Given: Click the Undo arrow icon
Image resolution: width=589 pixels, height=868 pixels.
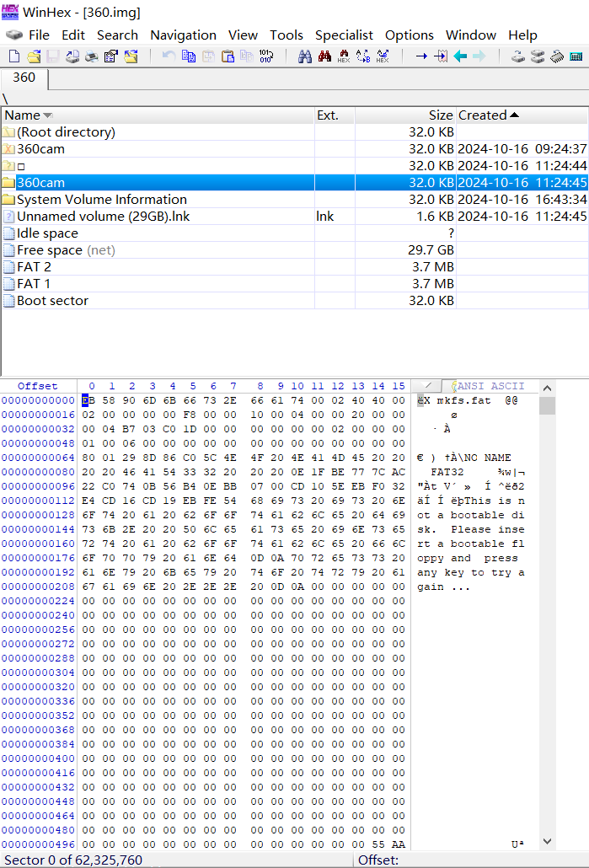Looking at the screenshot, I should [x=169, y=56].
